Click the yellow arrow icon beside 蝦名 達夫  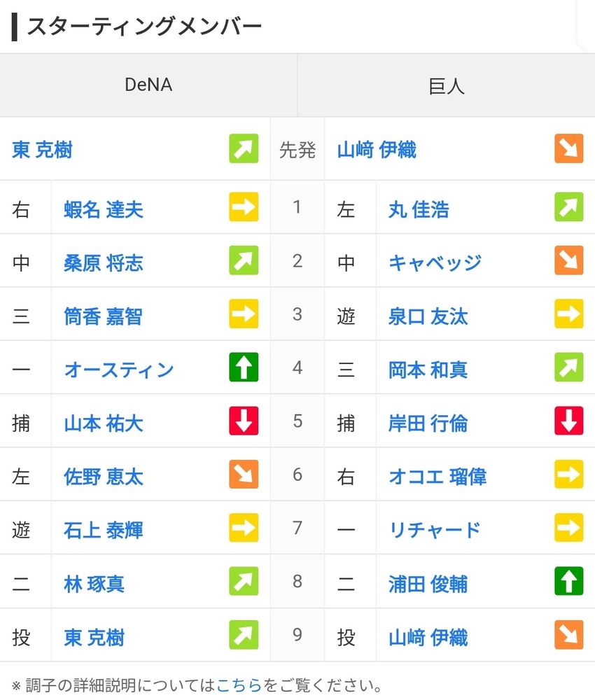[244, 207]
